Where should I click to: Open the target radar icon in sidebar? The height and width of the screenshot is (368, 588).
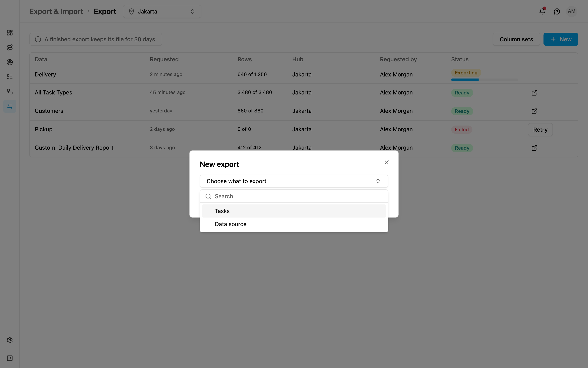point(10,62)
